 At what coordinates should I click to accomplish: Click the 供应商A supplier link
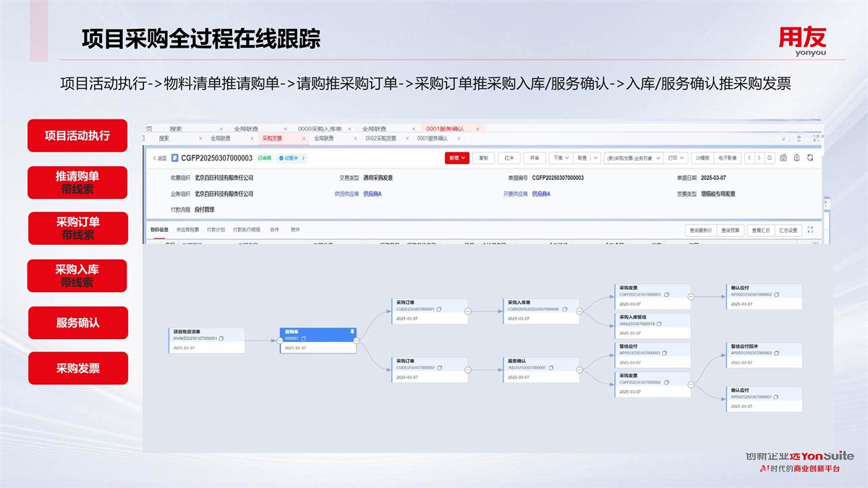pos(373,194)
